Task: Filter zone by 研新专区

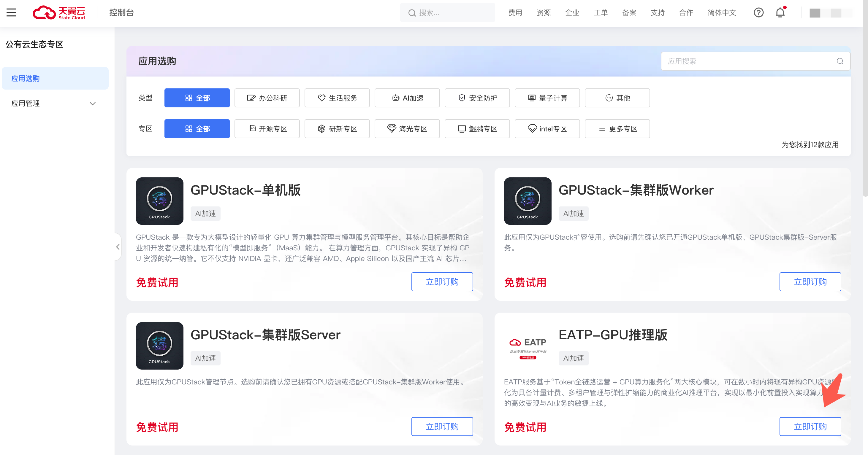Action: tap(337, 129)
